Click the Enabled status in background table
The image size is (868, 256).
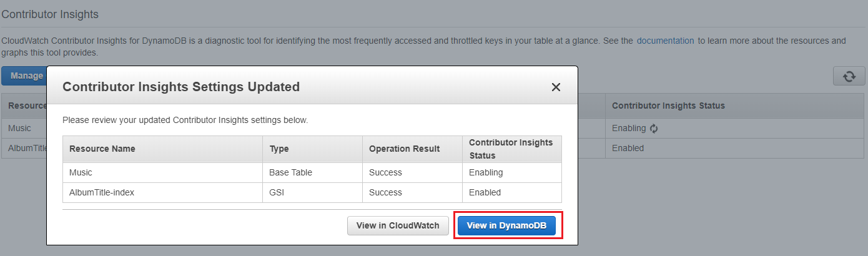point(628,149)
